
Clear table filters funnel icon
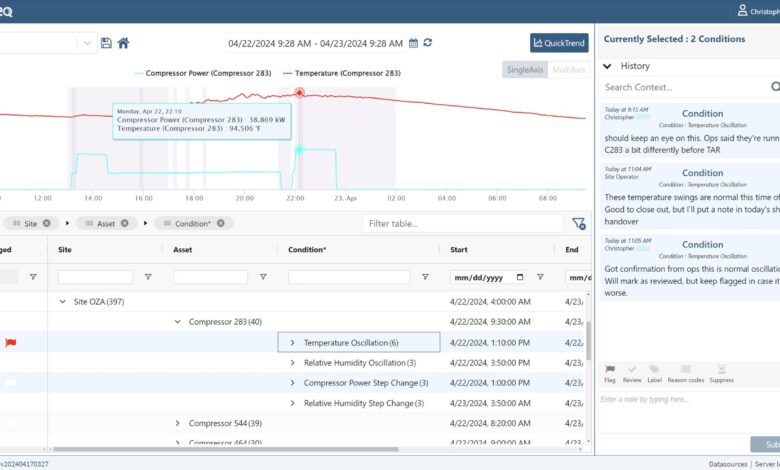(579, 224)
